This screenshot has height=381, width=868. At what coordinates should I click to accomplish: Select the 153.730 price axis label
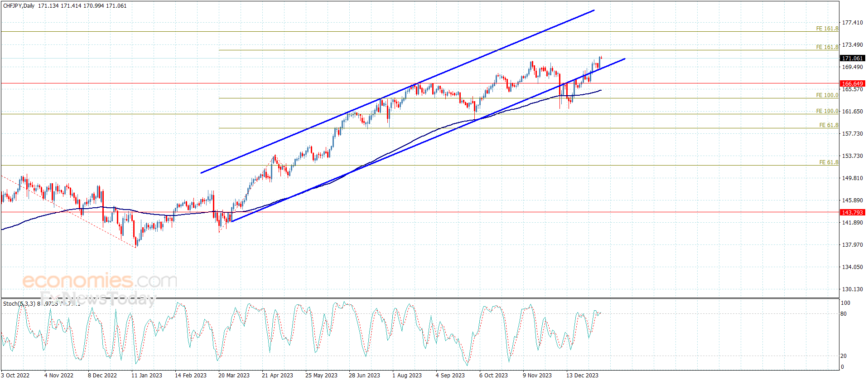coord(852,156)
